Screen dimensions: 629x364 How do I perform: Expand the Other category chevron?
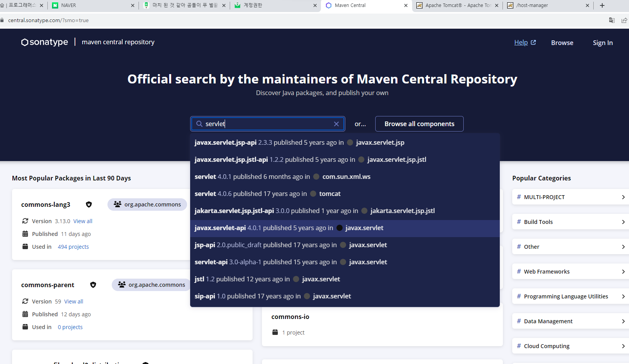pyautogui.click(x=623, y=247)
